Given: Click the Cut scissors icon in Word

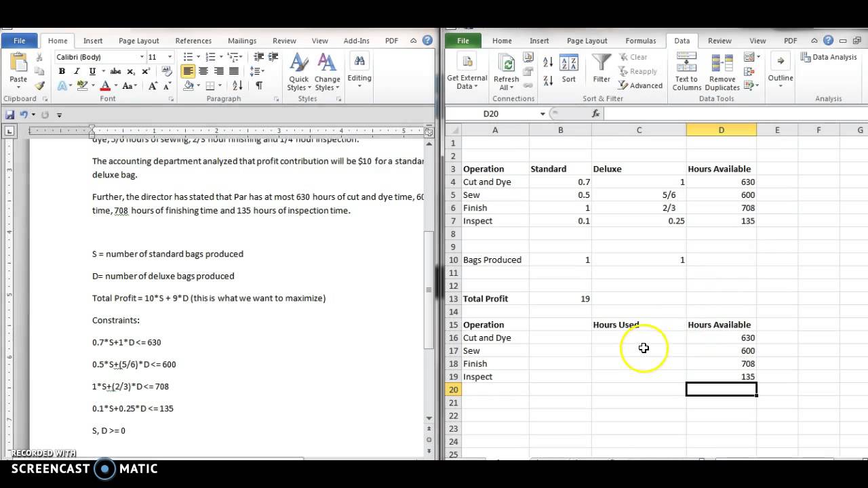Looking at the screenshot, I should [x=39, y=58].
